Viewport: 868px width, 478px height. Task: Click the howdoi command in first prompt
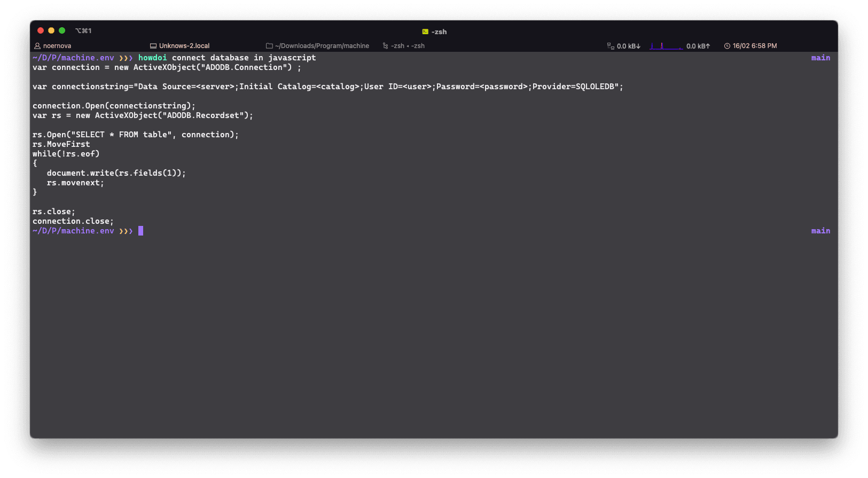point(152,58)
